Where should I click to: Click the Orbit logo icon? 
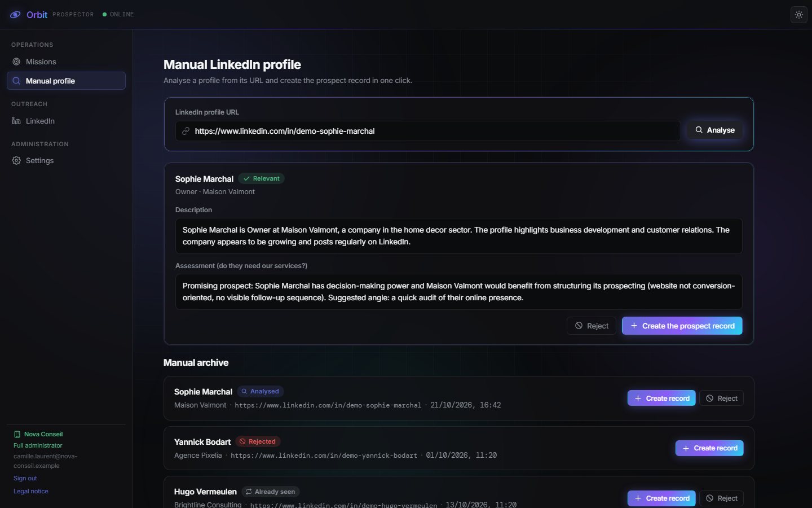15,15
